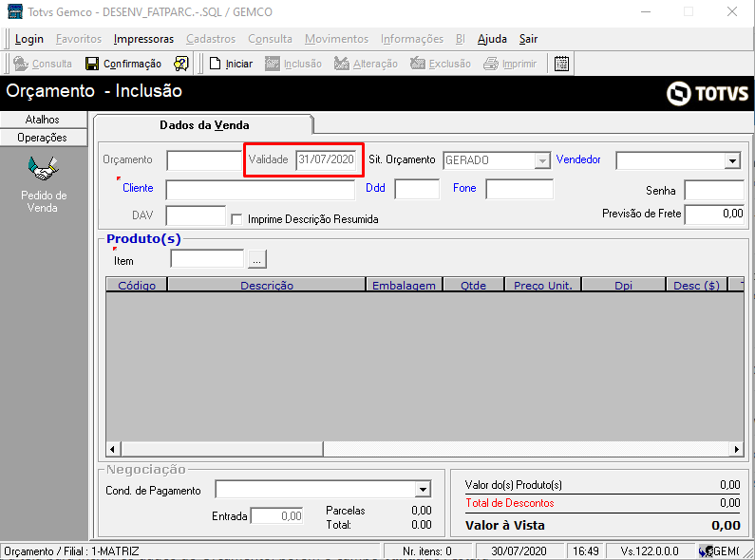Click the Confirmação toolbar label
755x560 pixels.
pyautogui.click(x=132, y=64)
